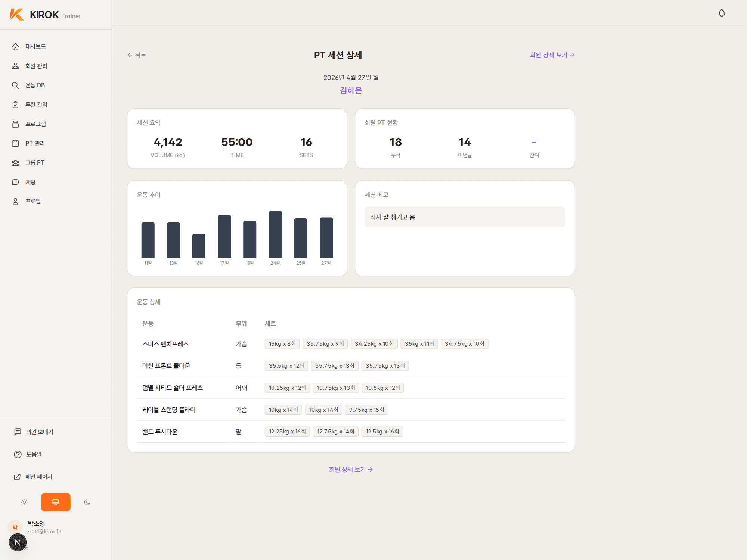Click member name 김하은
This screenshot has width=747, height=560.
(351, 90)
